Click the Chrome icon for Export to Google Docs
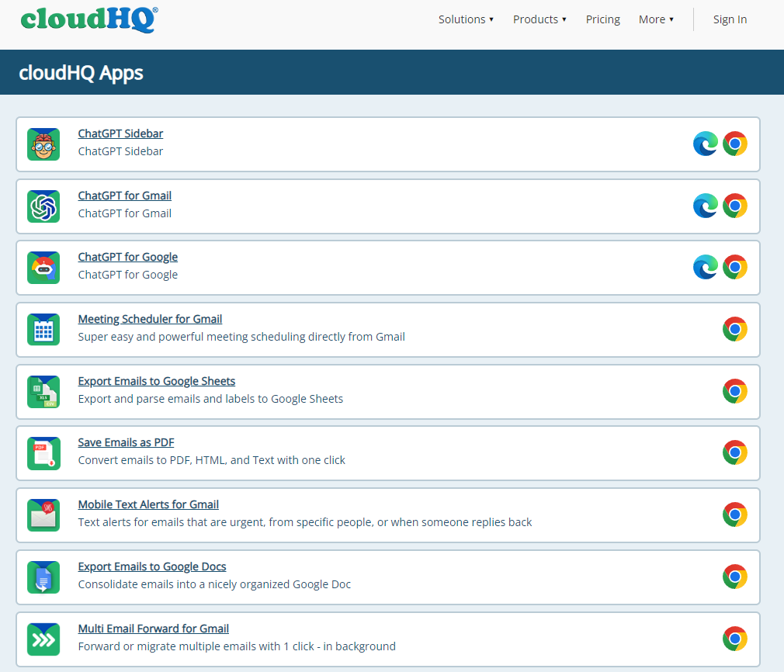 click(734, 577)
